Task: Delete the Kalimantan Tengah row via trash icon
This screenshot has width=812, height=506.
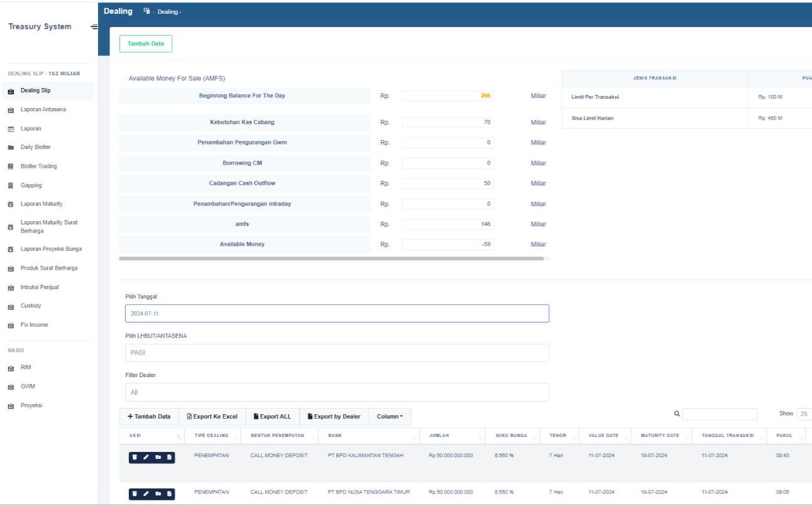Action: coord(135,457)
